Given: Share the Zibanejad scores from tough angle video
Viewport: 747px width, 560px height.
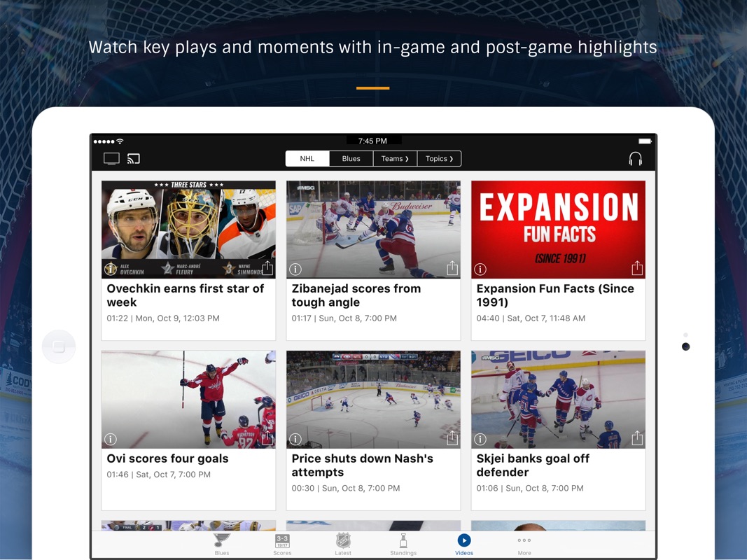Looking at the screenshot, I should pos(452,268).
